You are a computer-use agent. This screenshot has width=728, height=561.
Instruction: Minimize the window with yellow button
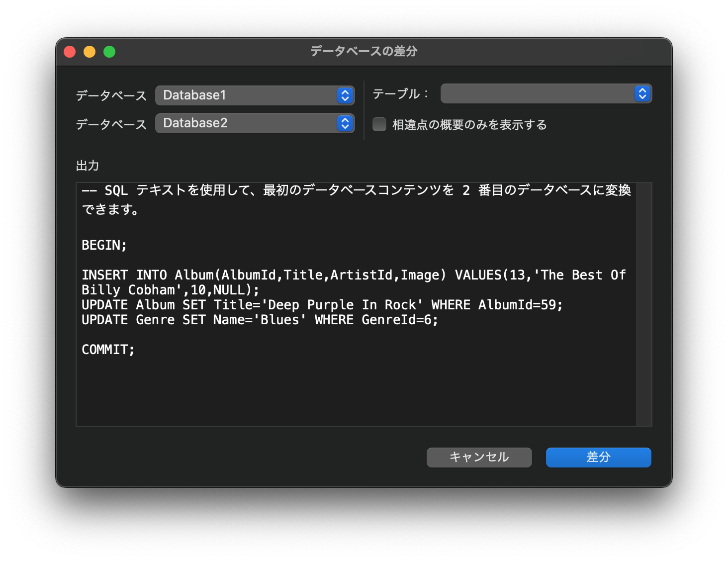pos(90,52)
